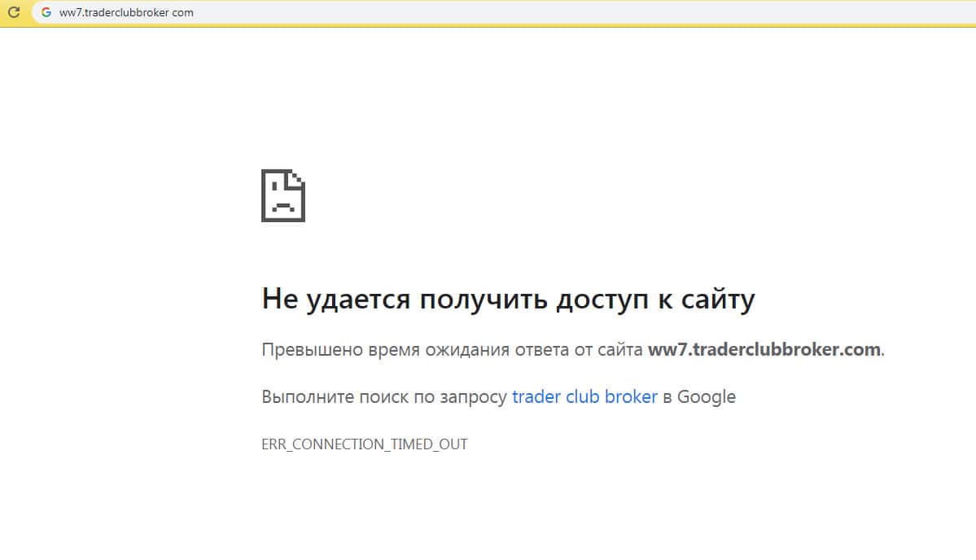The width and height of the screenshot is (976, 560).
Task: Click the bold ww7.traderclubbroker.com hostname text
Action: (764, 350)
